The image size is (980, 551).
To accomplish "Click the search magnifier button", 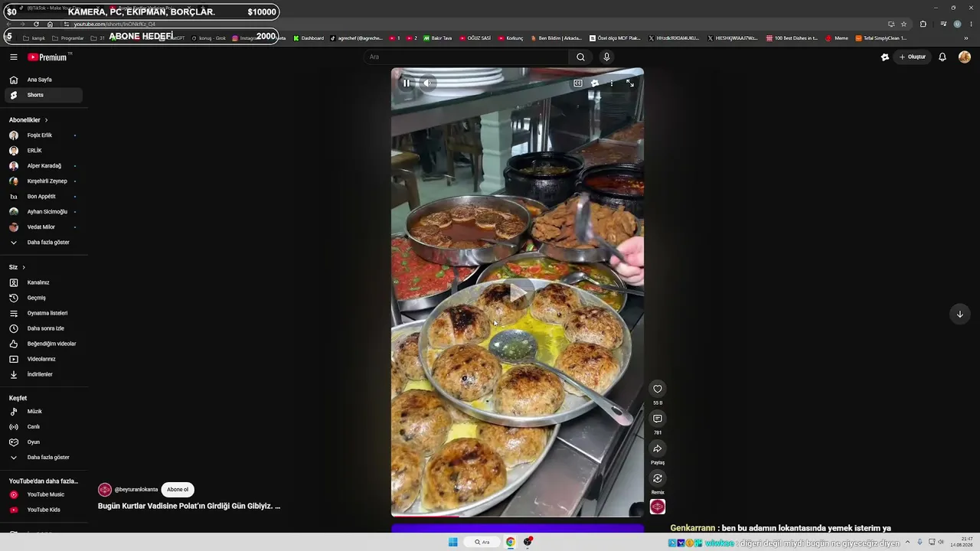I will pos(580,57).
